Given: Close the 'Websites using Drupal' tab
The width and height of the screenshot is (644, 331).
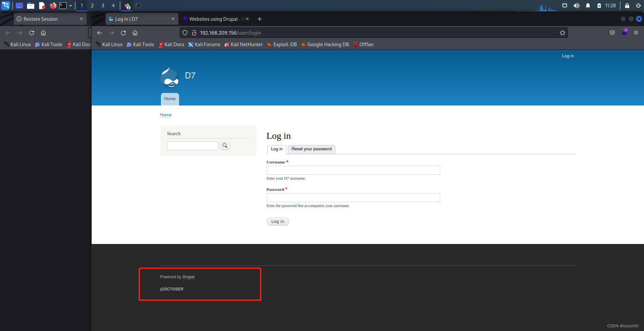Looking at the screenshot, I should pyautogui.click(x=247, y=19).
